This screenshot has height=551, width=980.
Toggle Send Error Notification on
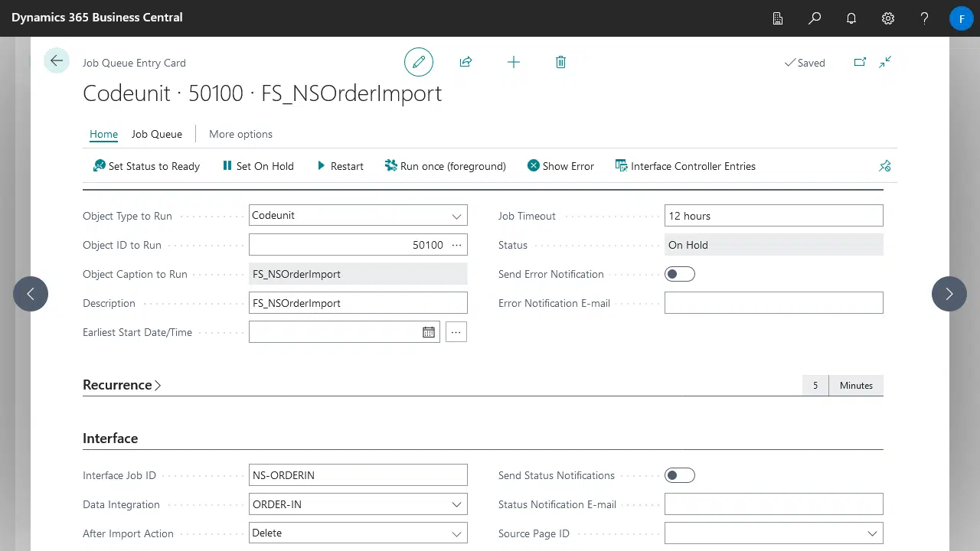(679, 273)
